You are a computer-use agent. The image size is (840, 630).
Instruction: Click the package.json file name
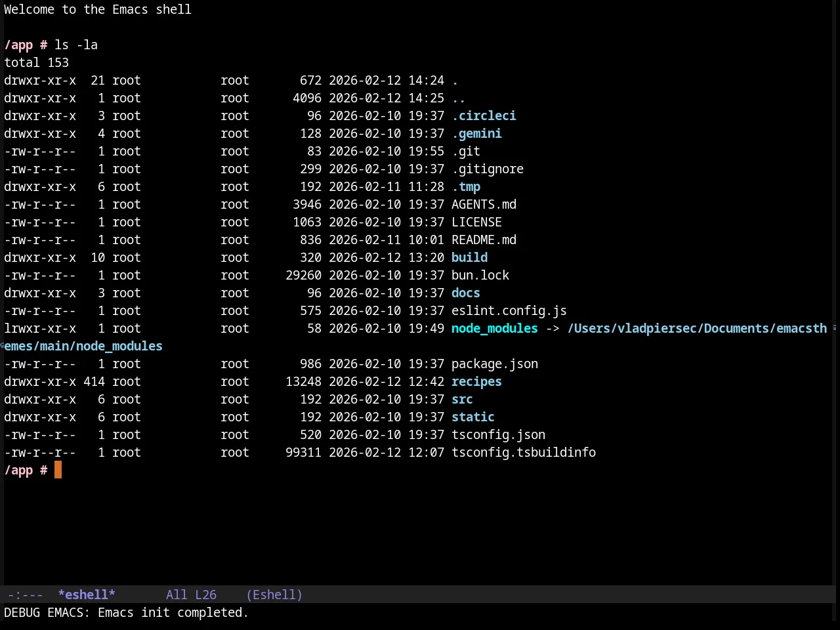pos(495,364)
